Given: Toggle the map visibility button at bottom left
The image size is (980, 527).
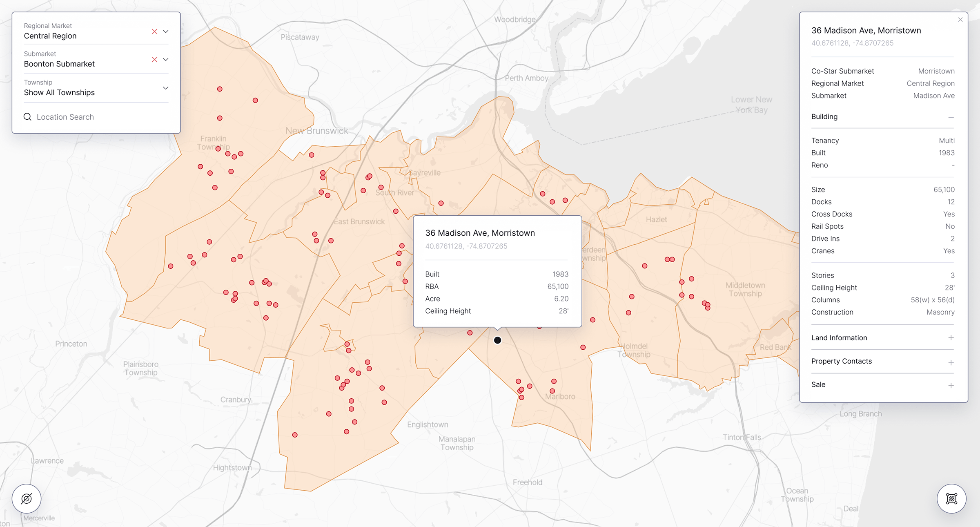Looking at the screenshot, I should coord(27,499).
